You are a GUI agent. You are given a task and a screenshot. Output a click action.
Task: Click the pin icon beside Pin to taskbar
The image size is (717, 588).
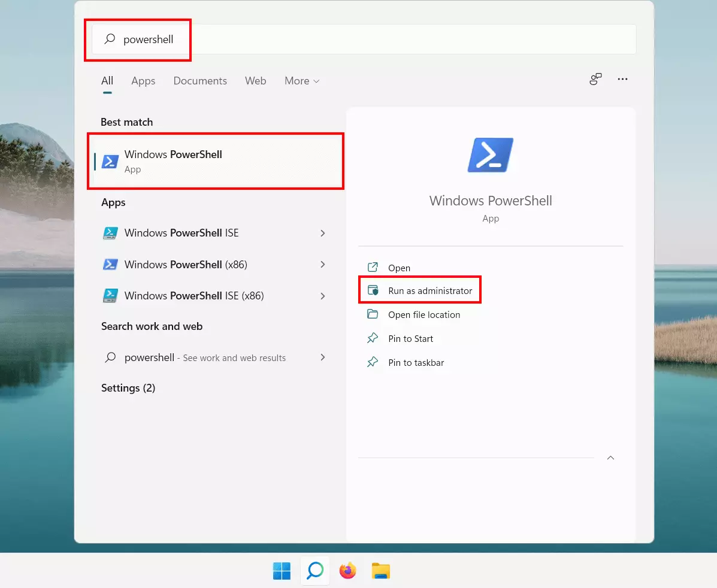click(x=373, y=362)
